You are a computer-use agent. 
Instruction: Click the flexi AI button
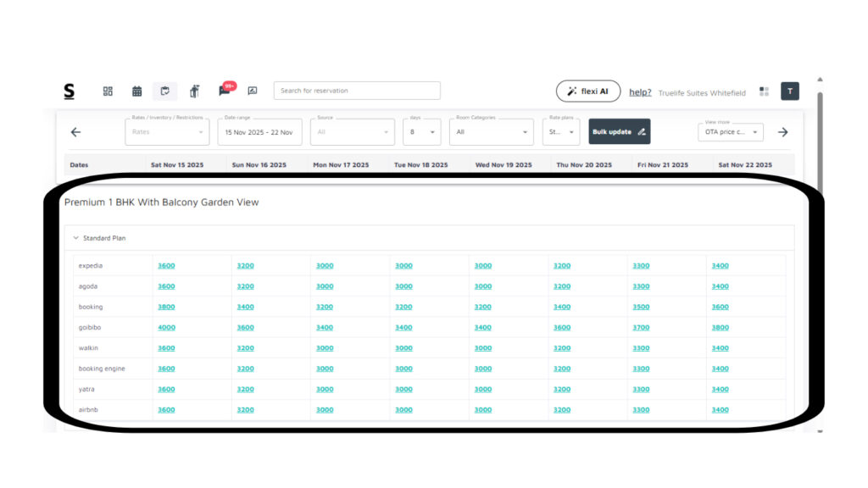pos(587,91)
